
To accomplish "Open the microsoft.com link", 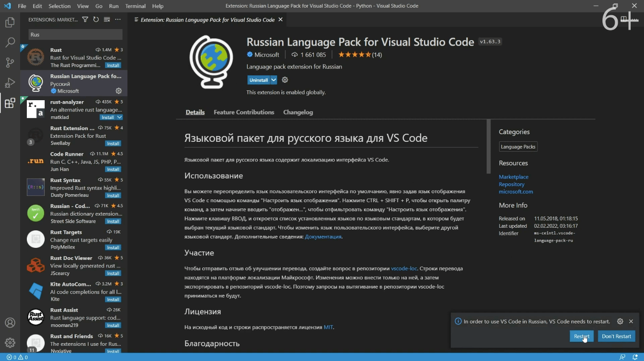I will (x=516, y=191).
